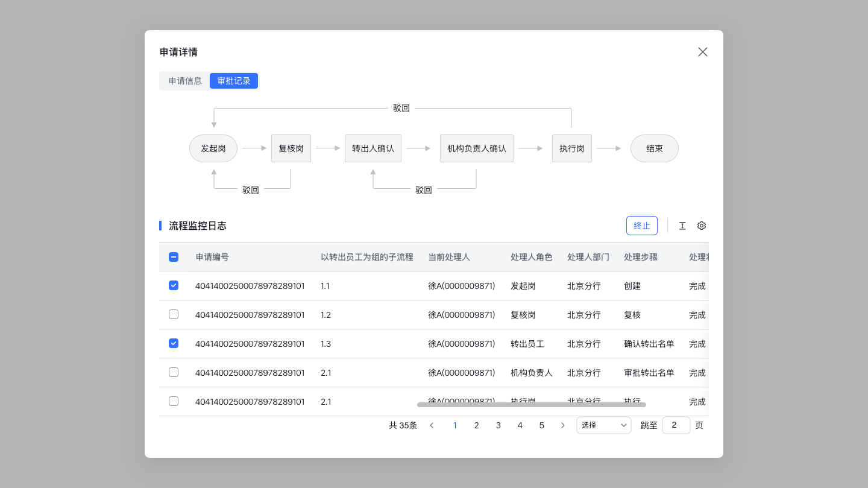Viewport: 868px width, 488px height.
Task: Click the 申请编号 column header
Action: coord(212,257)
